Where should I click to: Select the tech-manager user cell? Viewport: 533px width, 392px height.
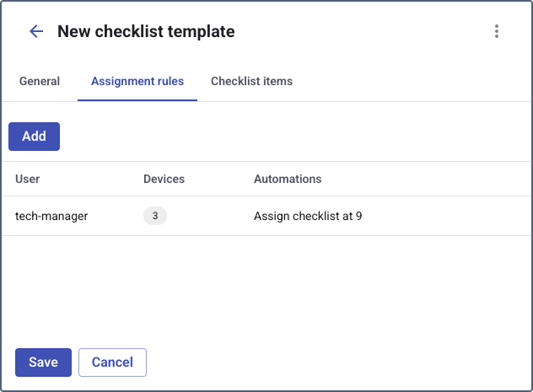[x=51, y=216]
